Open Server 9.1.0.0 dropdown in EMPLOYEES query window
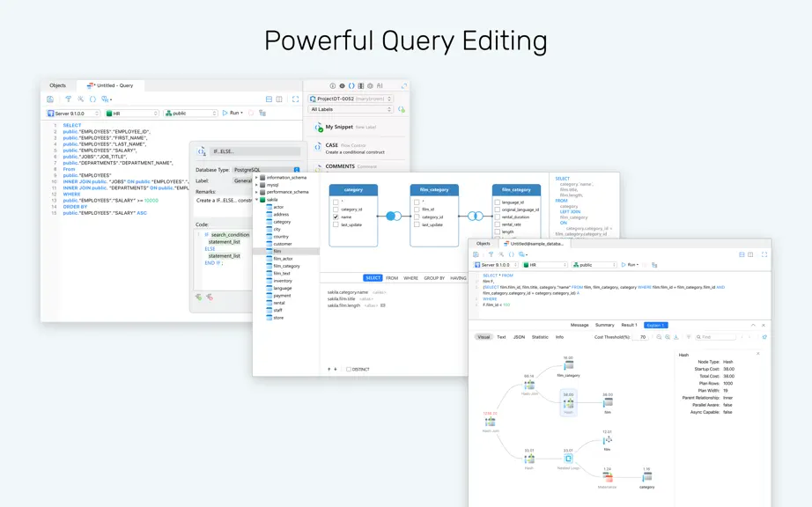The height and width of the screenshot is (507, 812). 73,113
